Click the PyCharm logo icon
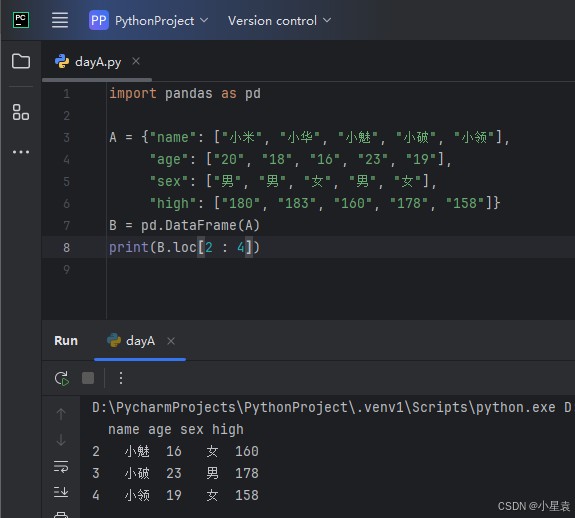575x518 pixels. tap(21, 20)
